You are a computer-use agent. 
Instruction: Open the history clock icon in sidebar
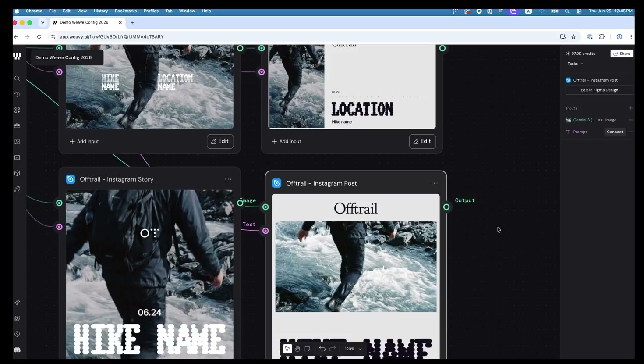tap(17, 94)
